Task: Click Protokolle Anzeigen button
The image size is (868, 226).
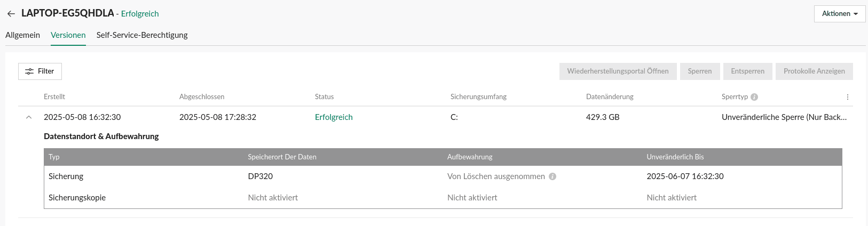Action: point(814,71)
